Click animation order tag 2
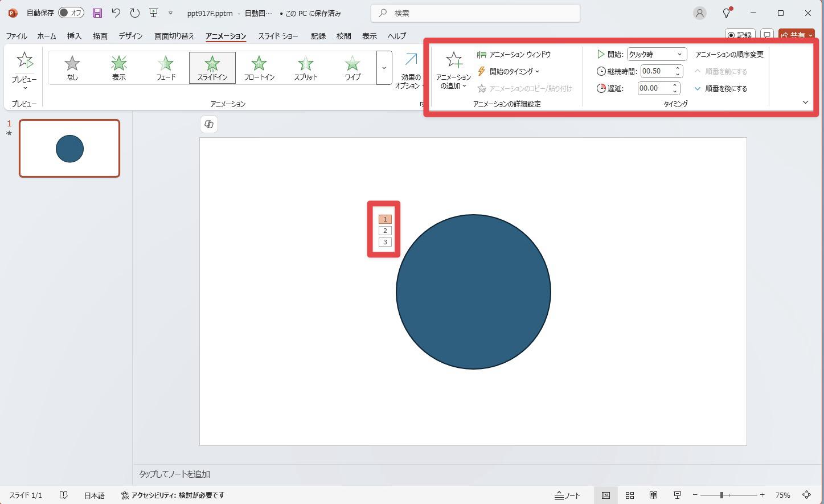824x504 pixels. pyautogui.click(x=385, y=231)
